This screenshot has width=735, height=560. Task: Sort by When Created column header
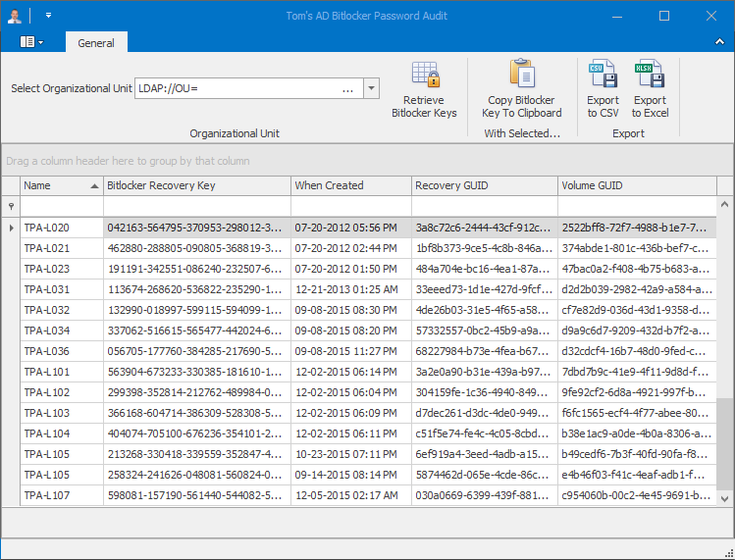pos(350,185)
